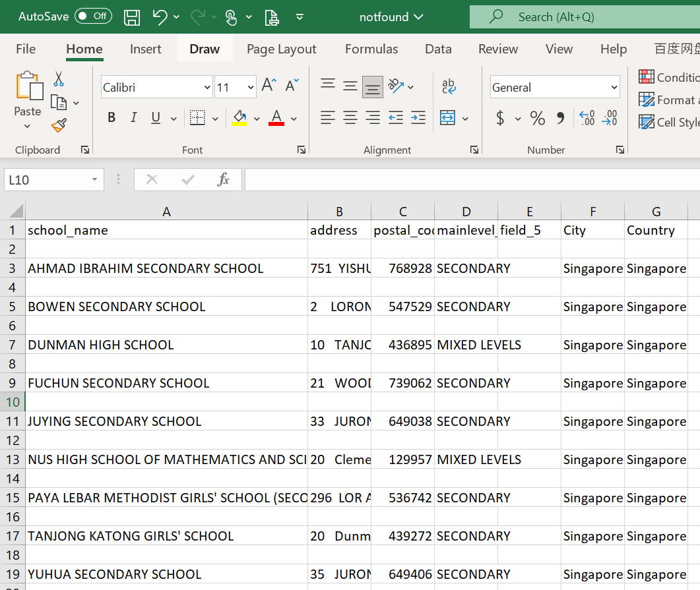Click the Save icon in title bar
The height and width of the screenshot is (590, 700).
tap(132, 17)
